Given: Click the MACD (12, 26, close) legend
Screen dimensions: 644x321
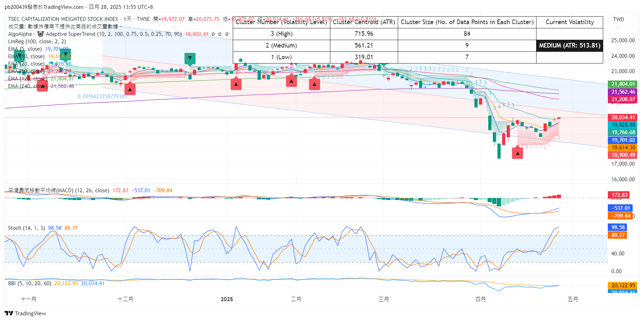Looking at the screenshot, I should 59,190.
